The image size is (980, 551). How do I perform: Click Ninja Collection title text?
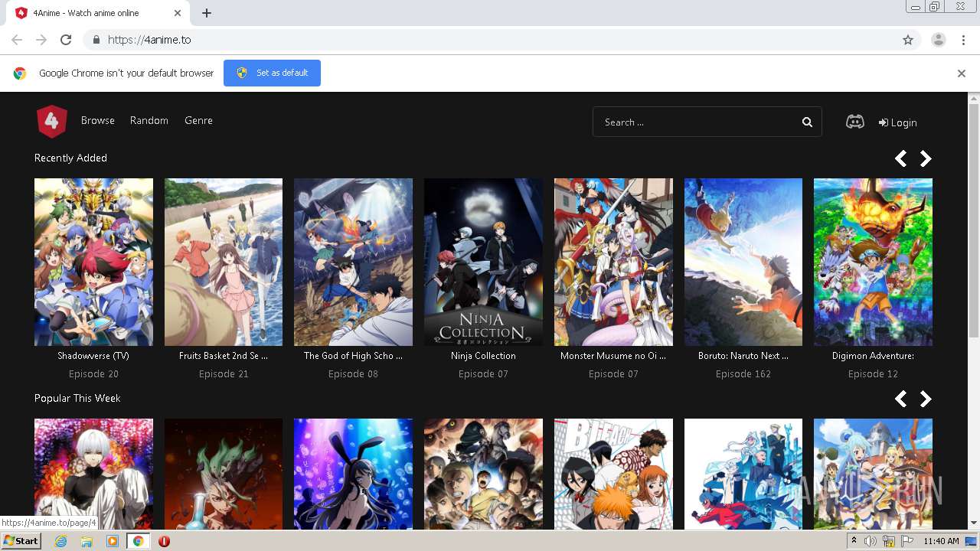(x=483, y=356)
